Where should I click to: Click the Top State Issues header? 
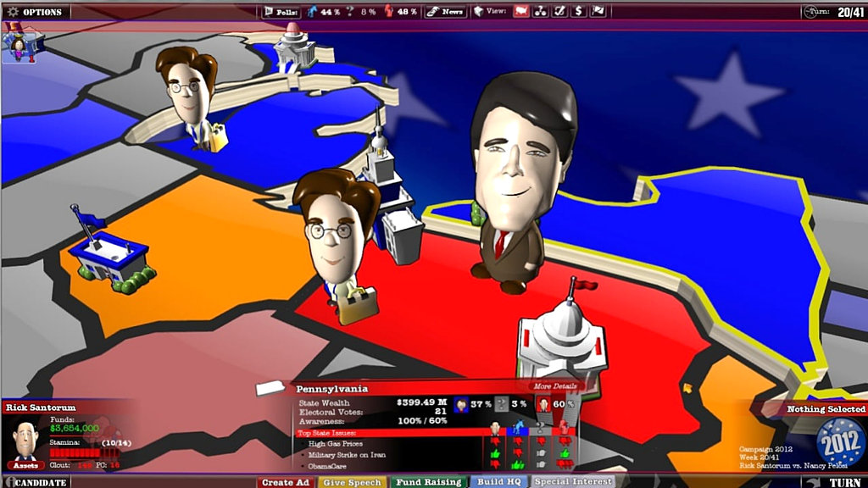[326, 433]
